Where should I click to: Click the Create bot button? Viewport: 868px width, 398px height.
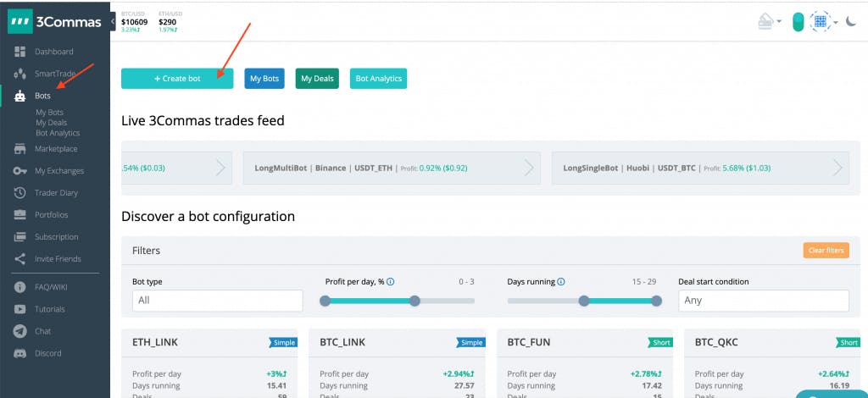tap(177, 79)
